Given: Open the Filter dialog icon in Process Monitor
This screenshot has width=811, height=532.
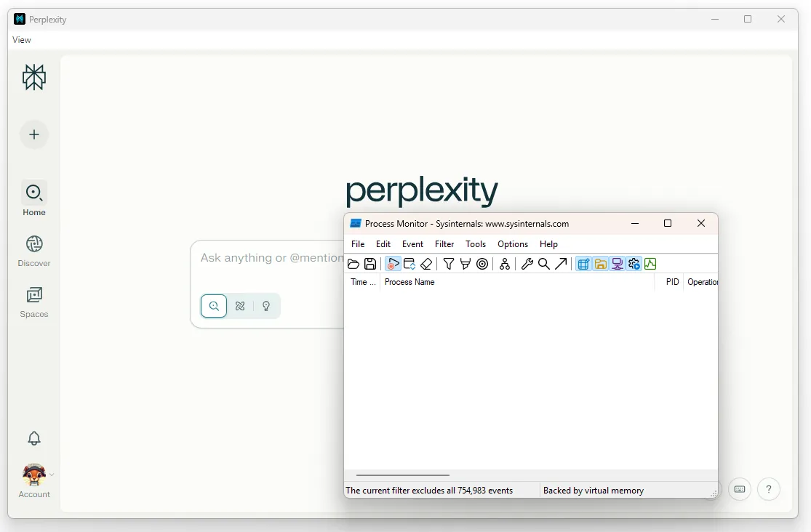Looking at the screenshot, I should tap(448, 264).
